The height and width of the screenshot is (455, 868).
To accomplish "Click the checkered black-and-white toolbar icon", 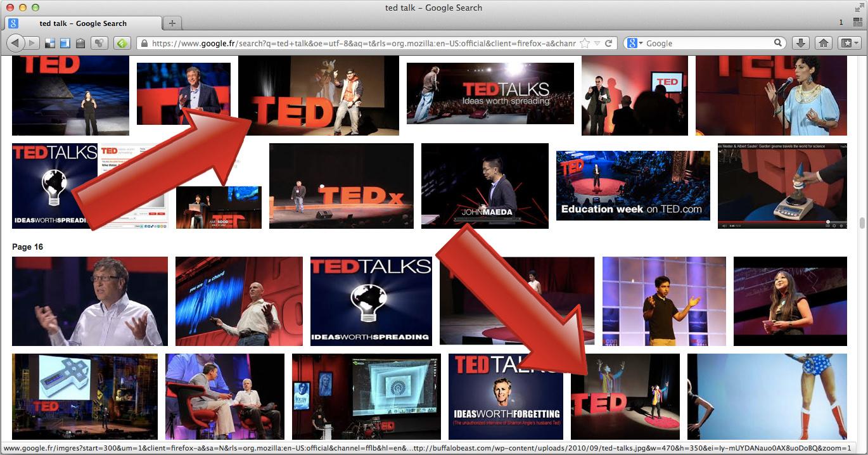I will [50, 43].
